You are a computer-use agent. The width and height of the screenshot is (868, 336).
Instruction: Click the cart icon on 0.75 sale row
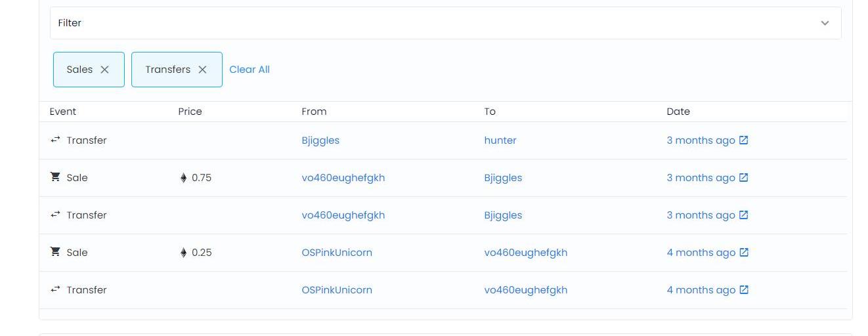click(55, 177)
